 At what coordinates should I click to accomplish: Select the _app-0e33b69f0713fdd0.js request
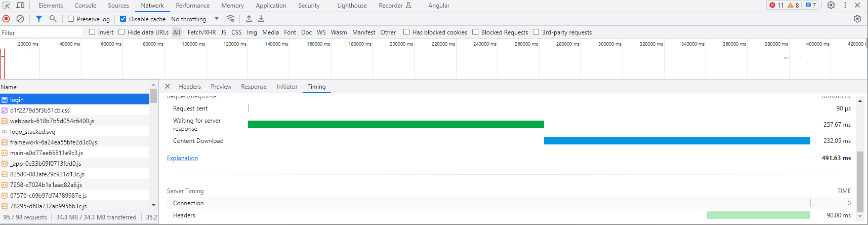[x=75, y=164]
